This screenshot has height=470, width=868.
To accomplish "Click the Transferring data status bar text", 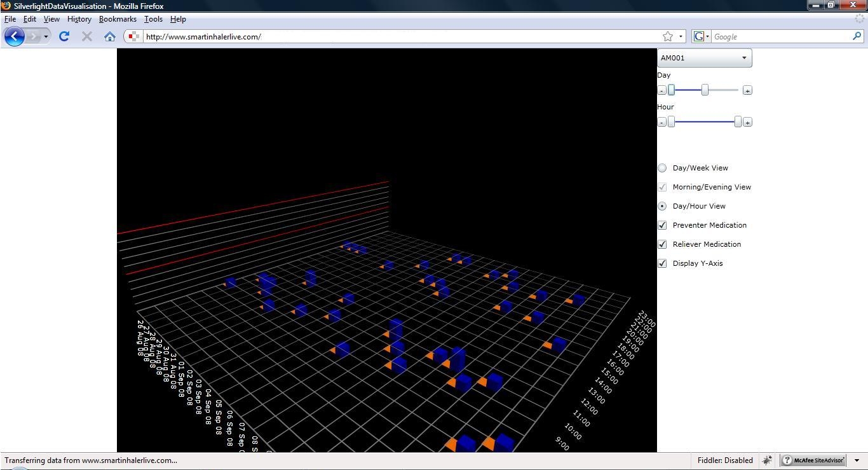I will pyautogui.click(x=91, y=460).
